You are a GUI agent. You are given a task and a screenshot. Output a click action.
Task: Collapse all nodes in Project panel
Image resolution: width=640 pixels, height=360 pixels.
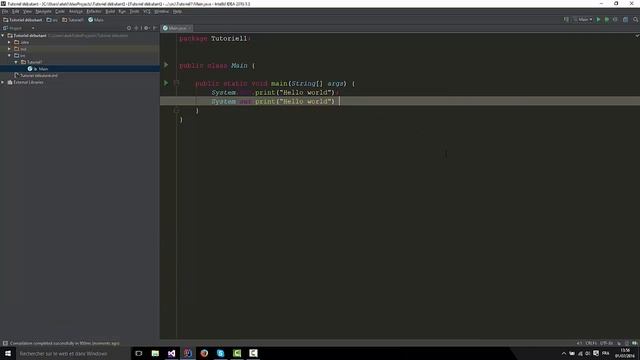(137, 28)
